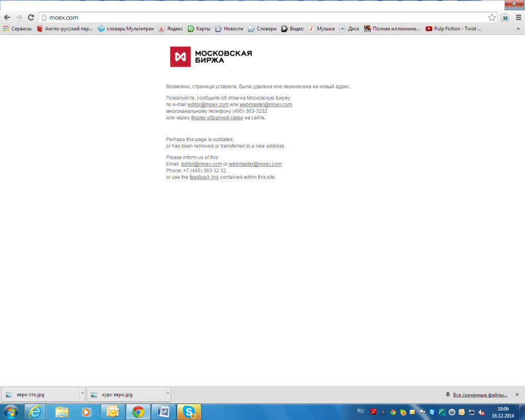The height and width of the screenshot is (420, 525).
Task: Open the mail client taskbar icon
Action: point(113,412)
